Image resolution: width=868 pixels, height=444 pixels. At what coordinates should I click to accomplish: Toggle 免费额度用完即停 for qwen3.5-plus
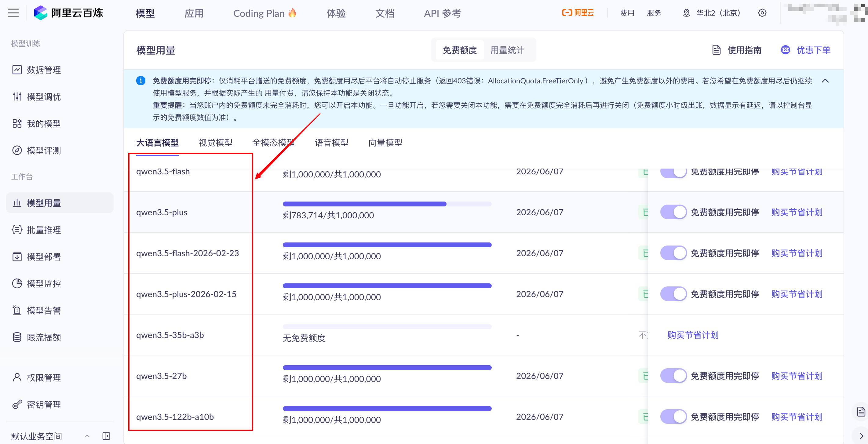pos(673,212)
